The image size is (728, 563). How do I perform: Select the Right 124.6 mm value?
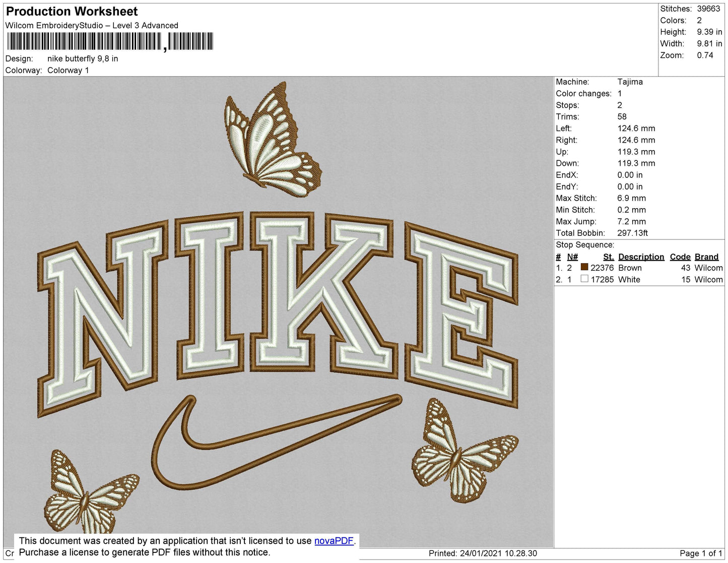point(636,140)
